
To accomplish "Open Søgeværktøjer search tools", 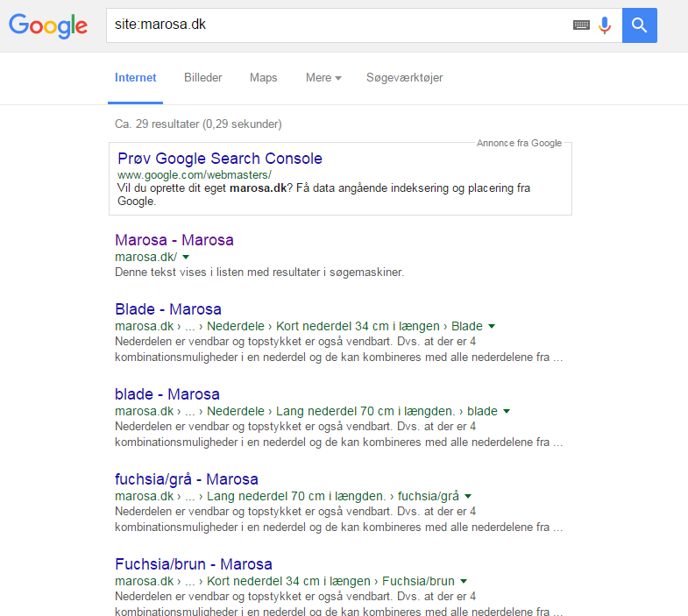I will point(405,78).
